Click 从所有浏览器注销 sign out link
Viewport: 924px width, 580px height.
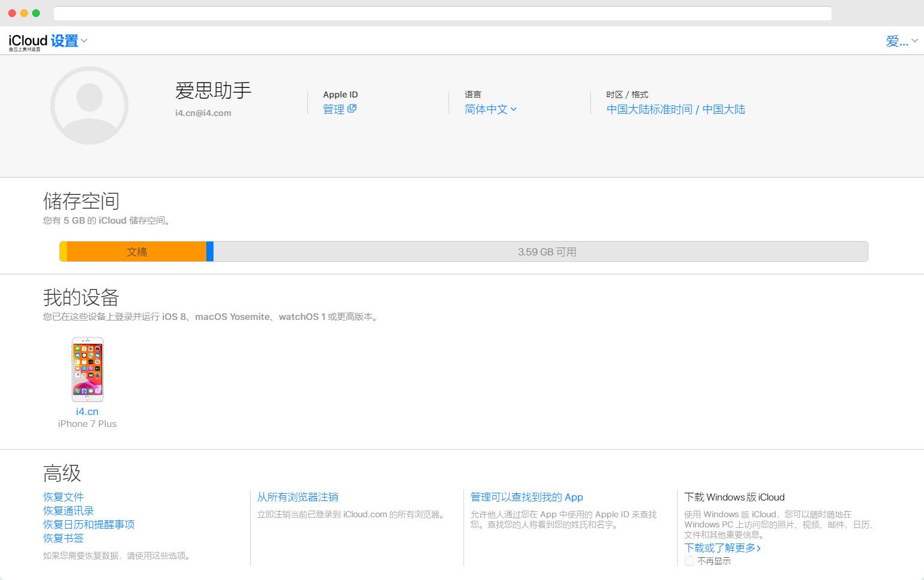tap(297, 497)
